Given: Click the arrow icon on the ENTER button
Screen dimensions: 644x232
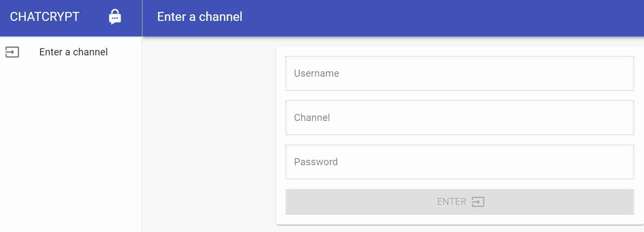Looking at the screenshot, I should pos(478,202).
